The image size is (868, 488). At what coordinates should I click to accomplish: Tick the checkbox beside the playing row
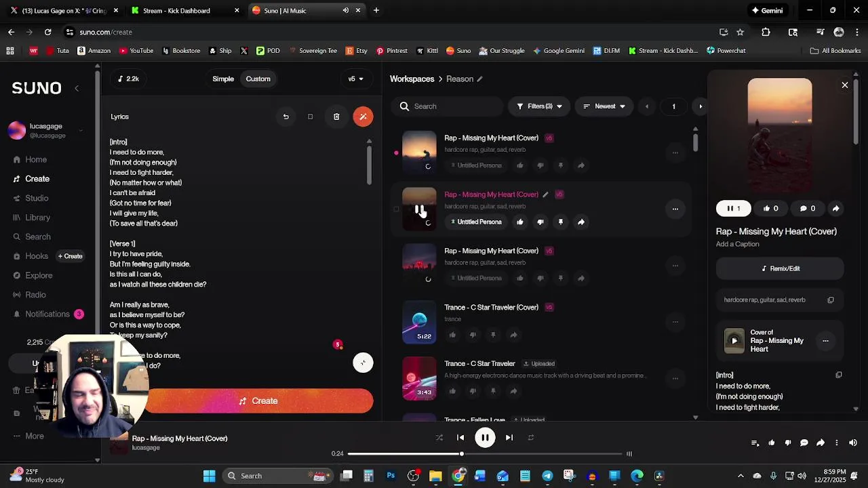pos(396,209)
